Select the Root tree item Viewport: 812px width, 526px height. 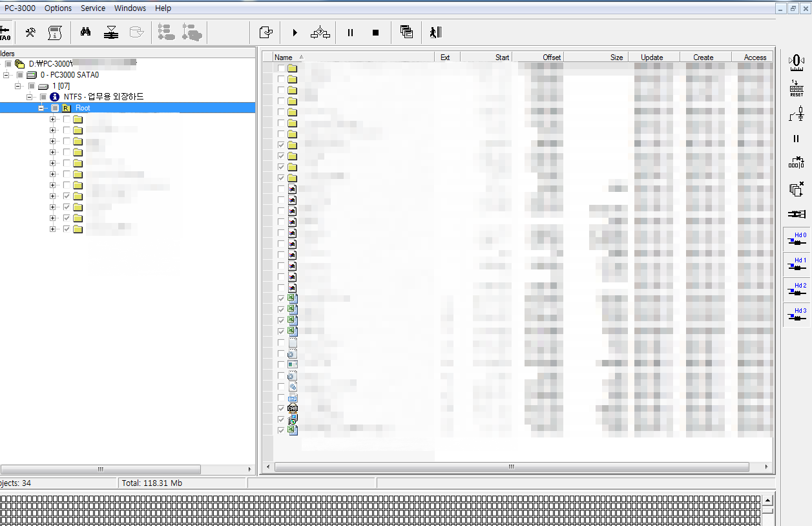coord(83,108)
